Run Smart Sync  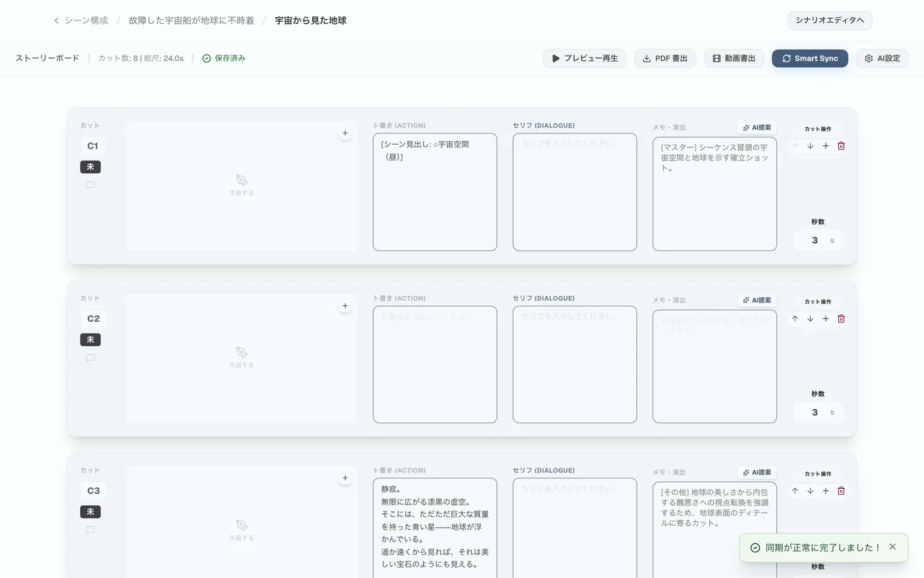tap(810, 58)
